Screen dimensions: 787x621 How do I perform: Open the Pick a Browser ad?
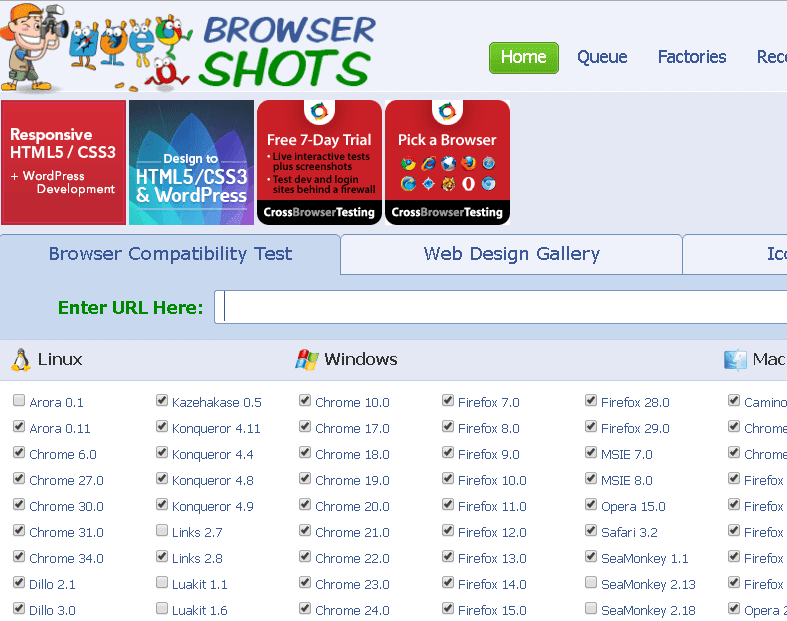tap(447, 162)
